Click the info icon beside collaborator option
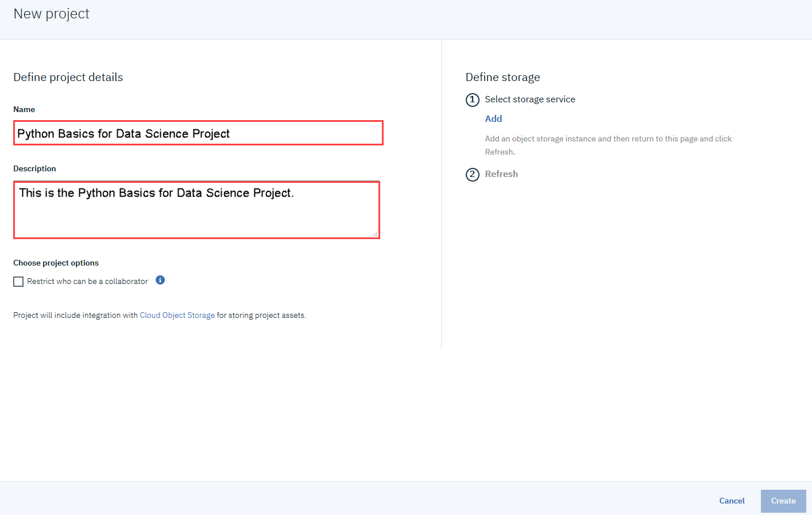This screenshot has width=812, height=515. tap(160, 280)
